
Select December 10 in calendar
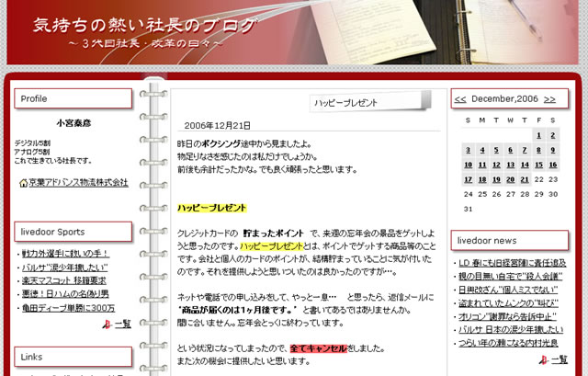click(468, 165)
